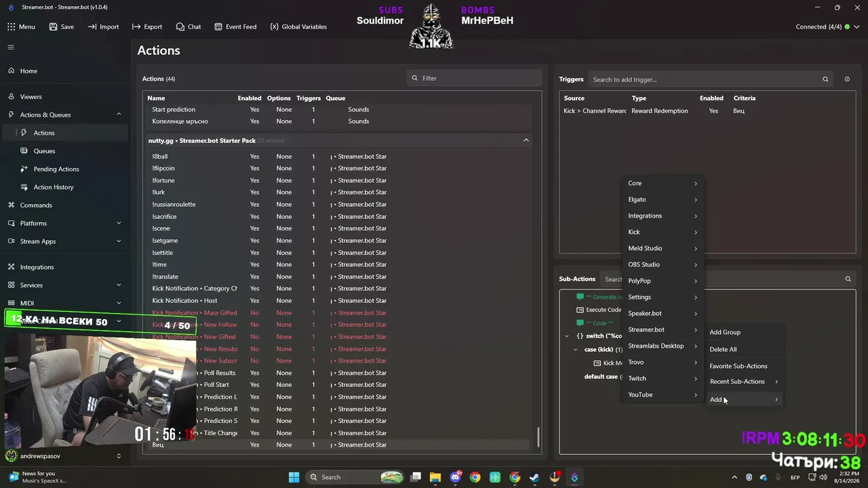Open the Event Feed

[x=235, y=26]
